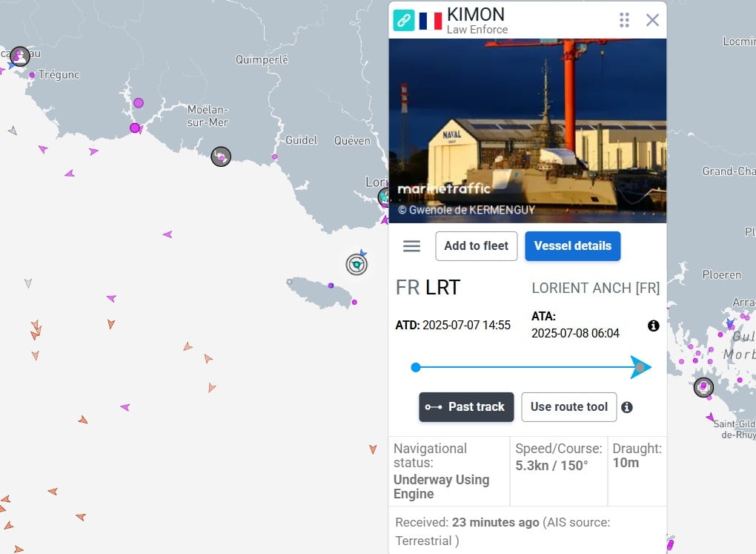Viewport: 756px width, 554px height.
Task: Click the French flag icon
Action: point(430,21)
